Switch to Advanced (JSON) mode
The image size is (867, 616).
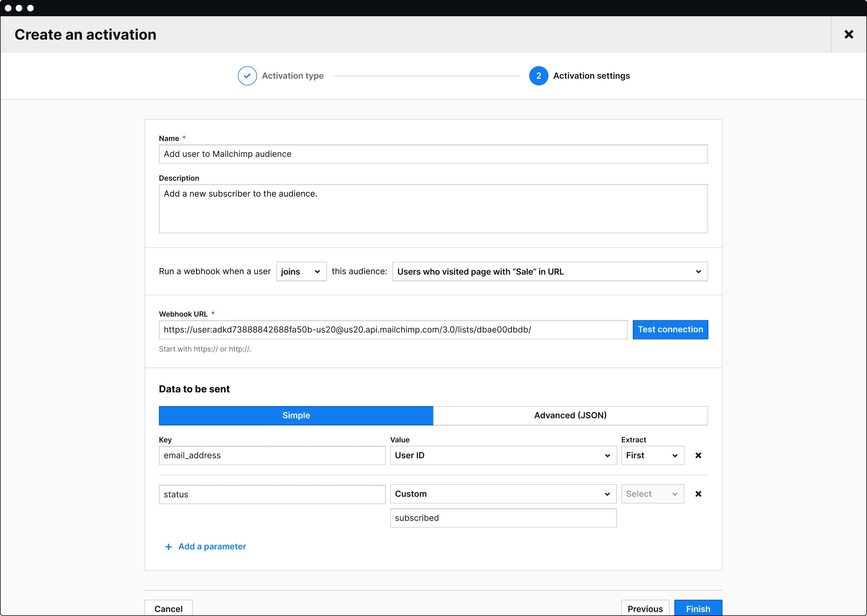570,415
